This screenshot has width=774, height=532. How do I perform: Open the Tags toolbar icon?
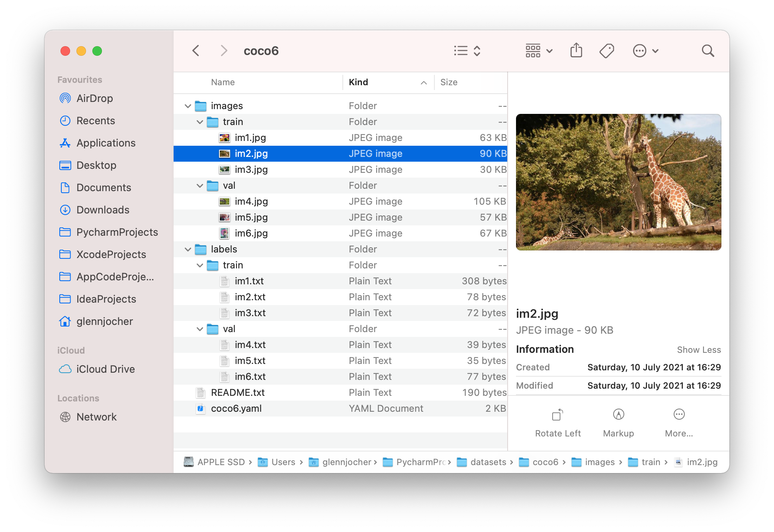click(606, 51)
